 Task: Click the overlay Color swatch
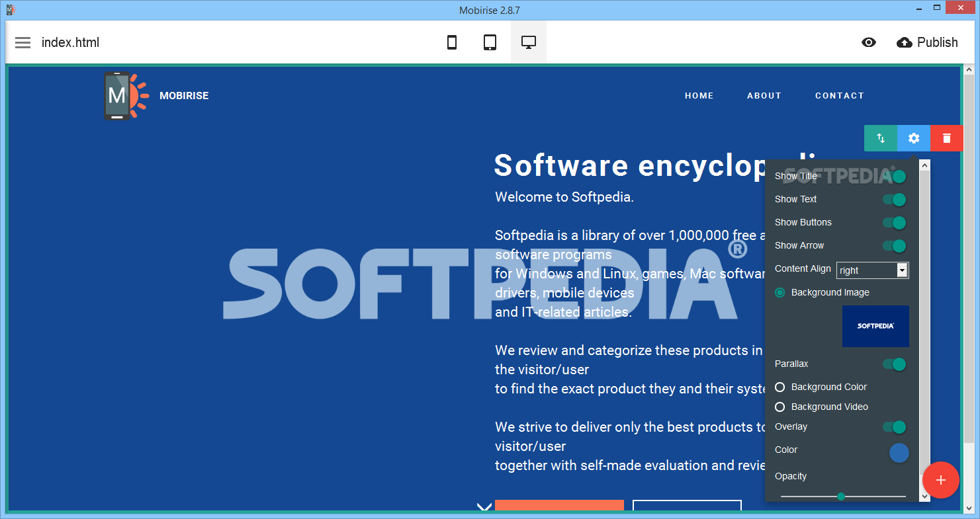tap(899, 453)
